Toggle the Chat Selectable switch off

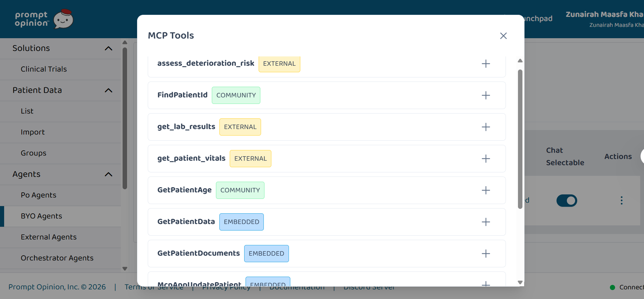coord(567,201)
